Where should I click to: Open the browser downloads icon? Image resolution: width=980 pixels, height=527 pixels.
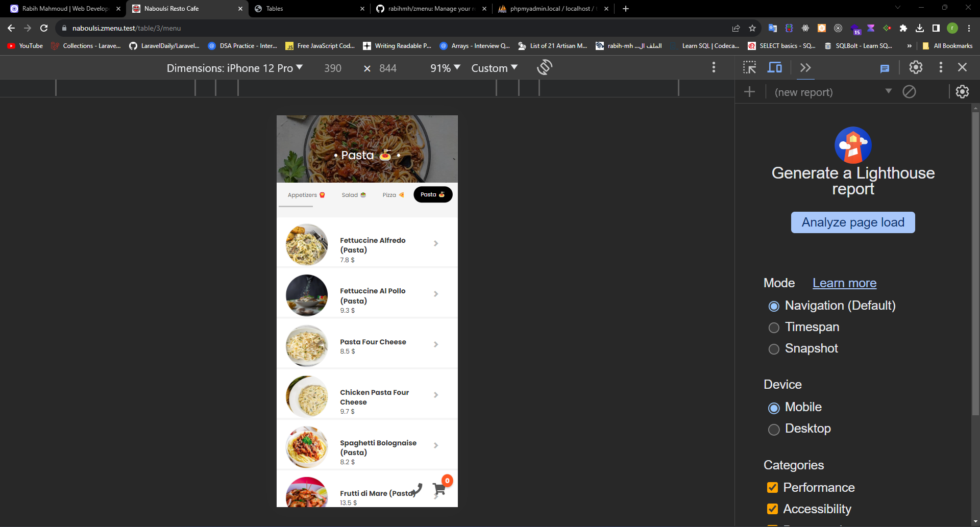pos(920,28)
